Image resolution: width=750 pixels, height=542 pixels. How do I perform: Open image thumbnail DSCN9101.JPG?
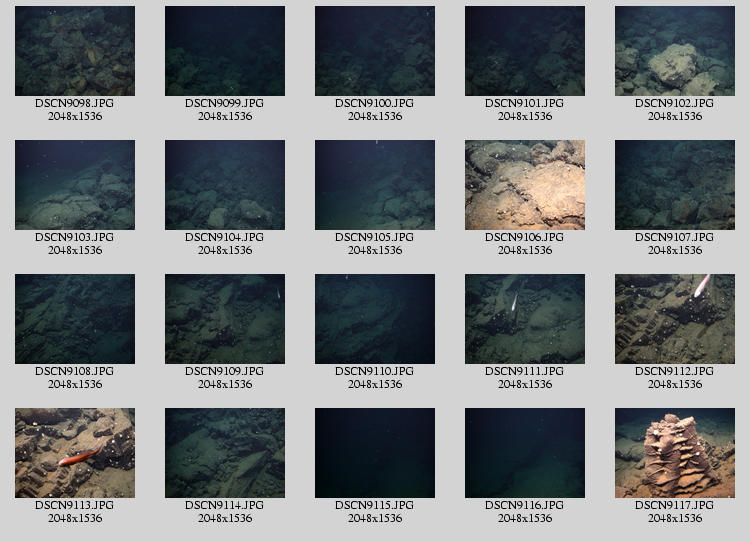(x=525, y=51)
